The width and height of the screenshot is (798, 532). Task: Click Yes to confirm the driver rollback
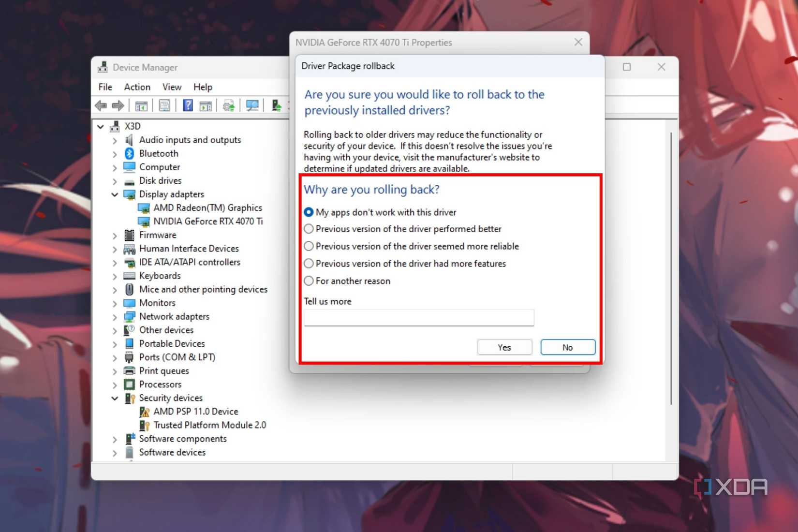click(x=504, y=347)
